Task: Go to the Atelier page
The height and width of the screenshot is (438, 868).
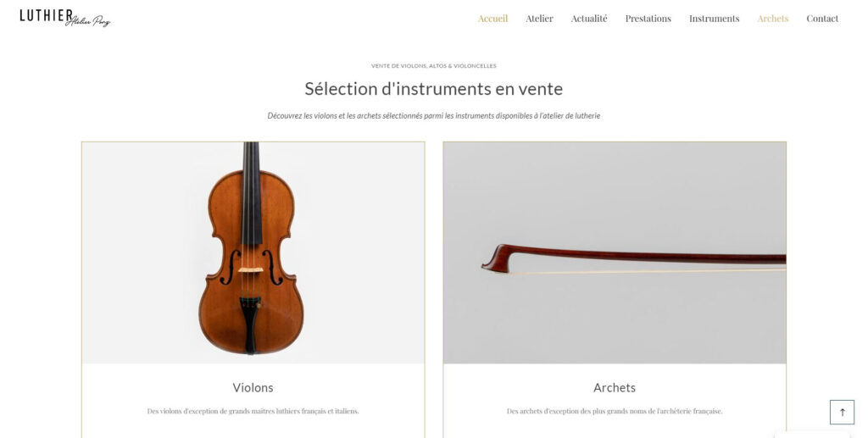Action: pos(539,19)
